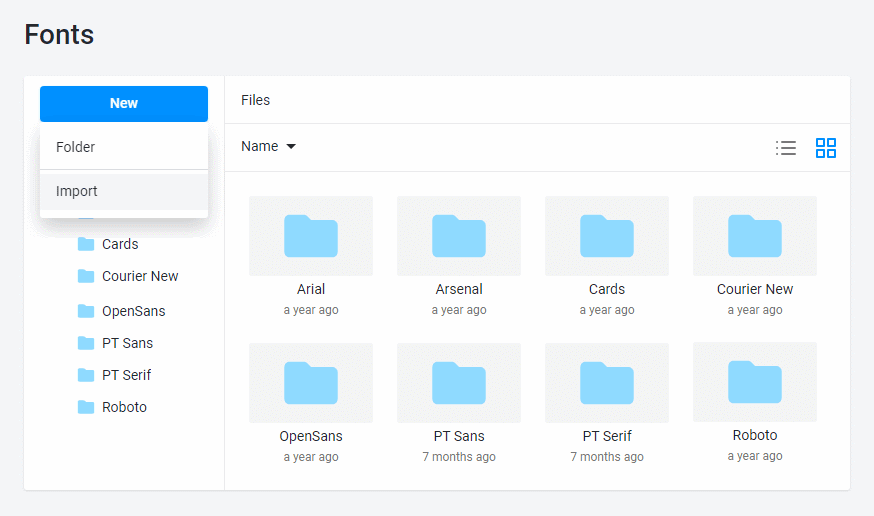This screenshot has height=516, width=874.
Task: Switch to grid view icon
Action: coord(826,148)
